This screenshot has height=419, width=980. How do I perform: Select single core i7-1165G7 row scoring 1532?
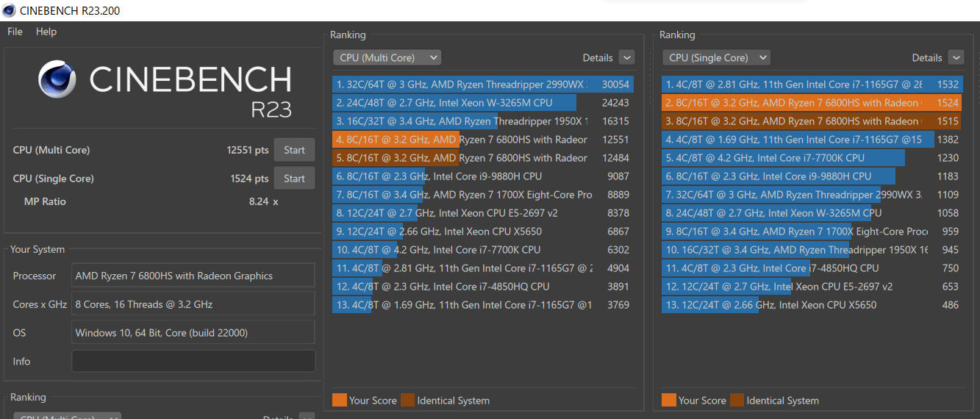[812, 85]
